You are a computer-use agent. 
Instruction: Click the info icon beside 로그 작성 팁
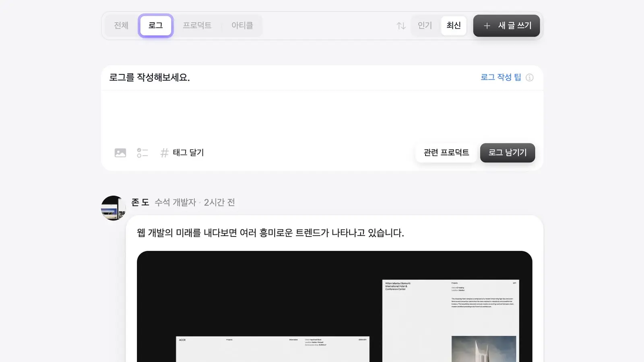pyautogui.click(x=530, y=78)
